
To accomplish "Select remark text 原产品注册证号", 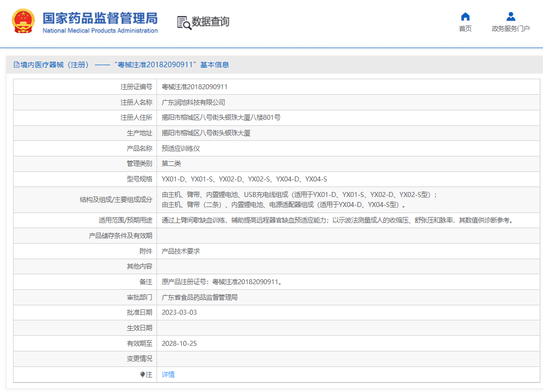I will click(x=223, y=282).
